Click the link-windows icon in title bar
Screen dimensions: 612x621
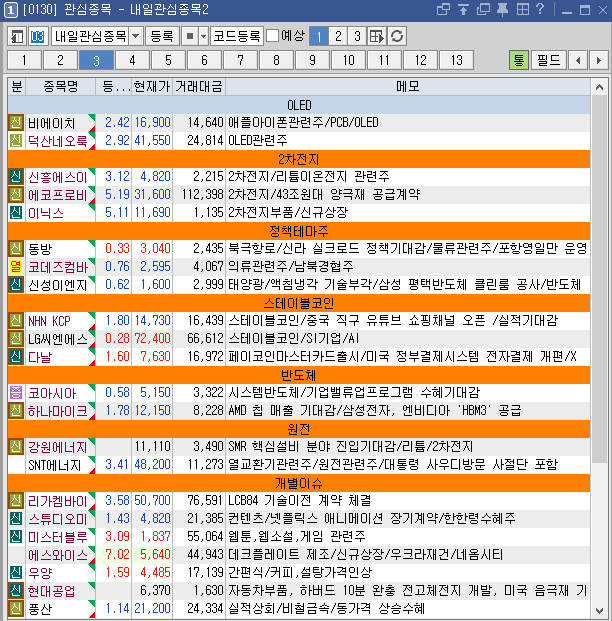coord(443,9)
